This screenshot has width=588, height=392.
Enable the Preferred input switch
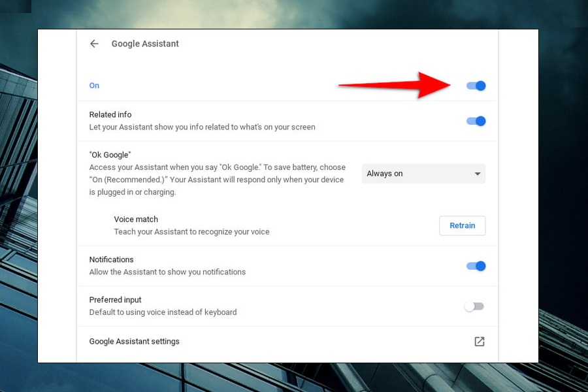474,306
